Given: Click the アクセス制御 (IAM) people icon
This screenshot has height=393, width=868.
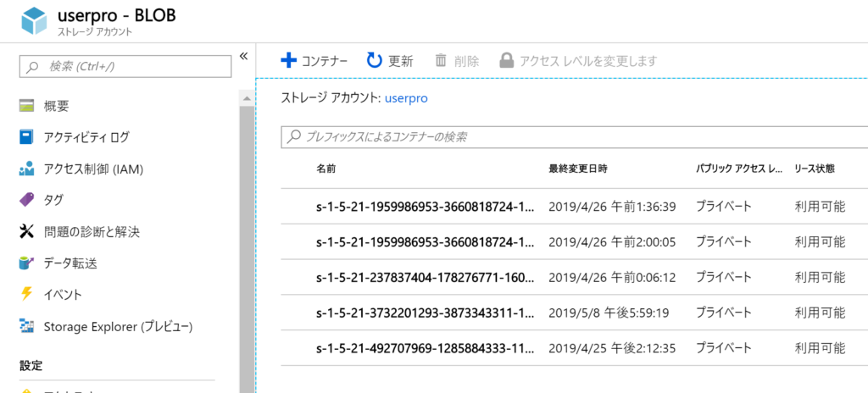Looking at the screenshot, I should tap(26, 169).
